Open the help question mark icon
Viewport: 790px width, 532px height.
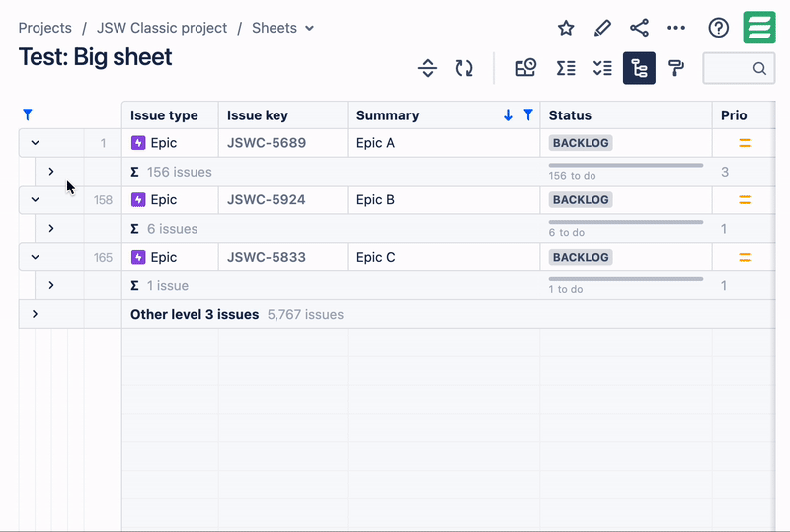tap(719, 28)
